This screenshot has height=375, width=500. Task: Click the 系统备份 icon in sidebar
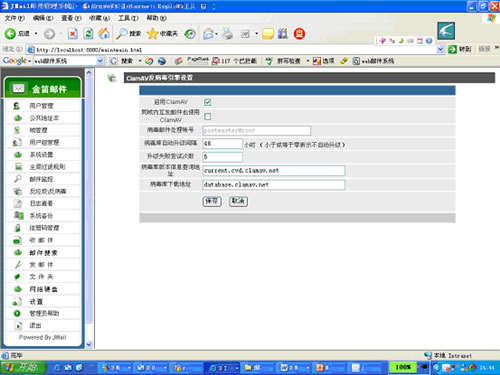pyautogui.click(x=18, y=215)
